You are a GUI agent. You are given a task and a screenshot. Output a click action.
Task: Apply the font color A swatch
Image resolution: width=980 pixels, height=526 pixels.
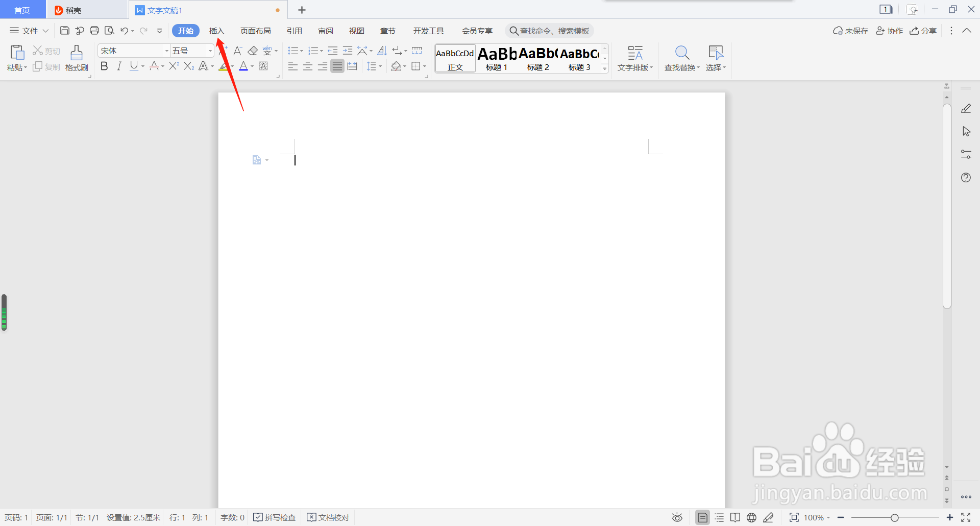click(x=243, y=66)
